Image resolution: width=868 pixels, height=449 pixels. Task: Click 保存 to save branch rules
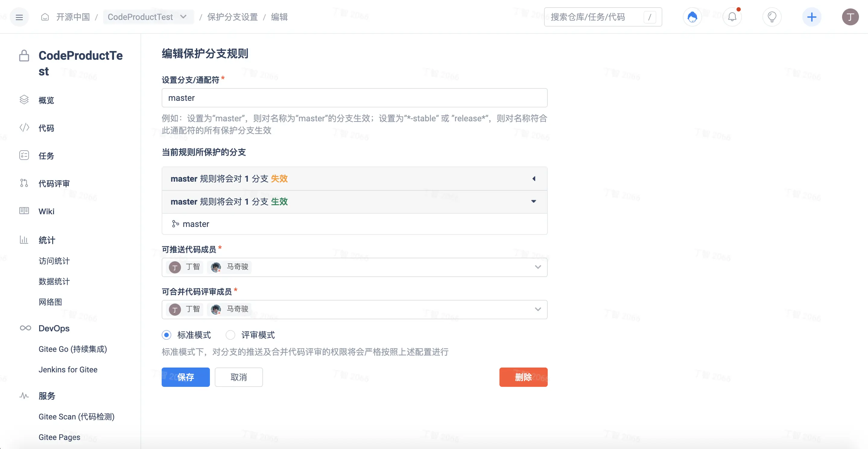tap(185, 377)
